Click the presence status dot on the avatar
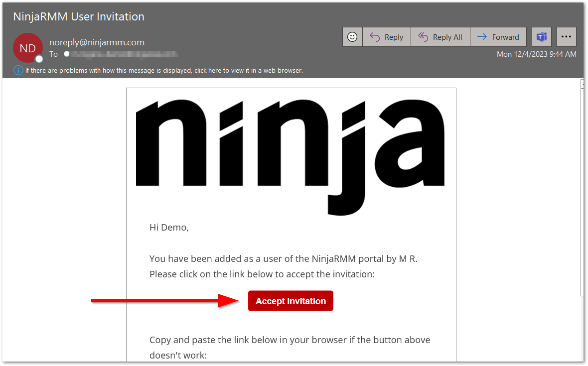This screenshot has width=588, height=366. 39,59
